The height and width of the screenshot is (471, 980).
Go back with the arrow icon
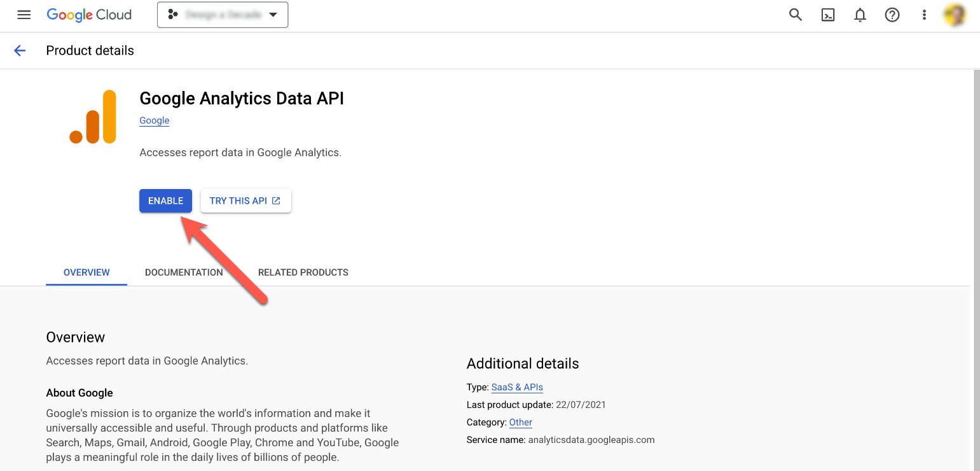coord(20,51)
